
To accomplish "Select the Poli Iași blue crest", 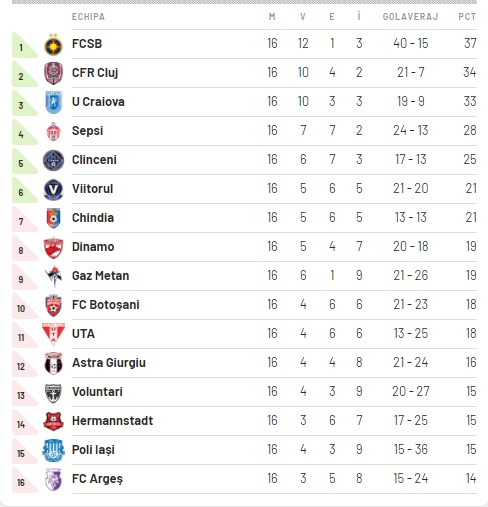I will coord(53,450).
